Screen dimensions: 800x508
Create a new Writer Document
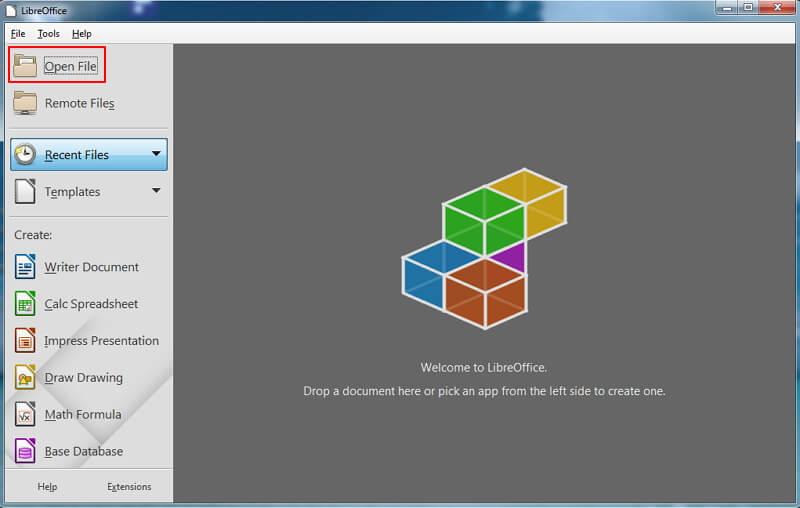pyautogui.click(x=91, y=267)
